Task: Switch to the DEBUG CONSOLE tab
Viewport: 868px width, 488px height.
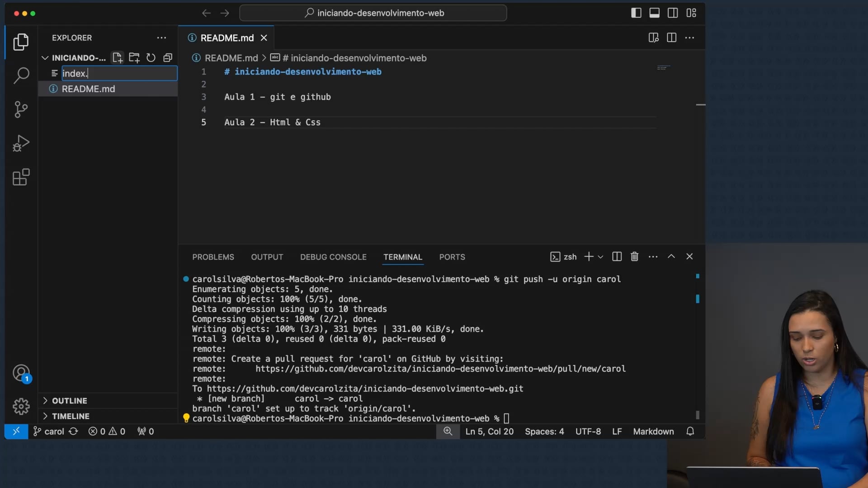Action: (333, 257)
